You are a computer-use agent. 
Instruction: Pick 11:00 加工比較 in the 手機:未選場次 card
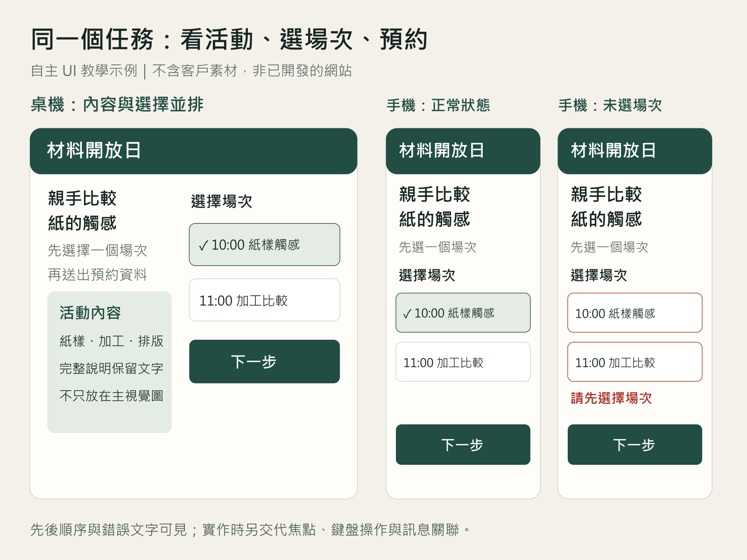coord(635,362)
